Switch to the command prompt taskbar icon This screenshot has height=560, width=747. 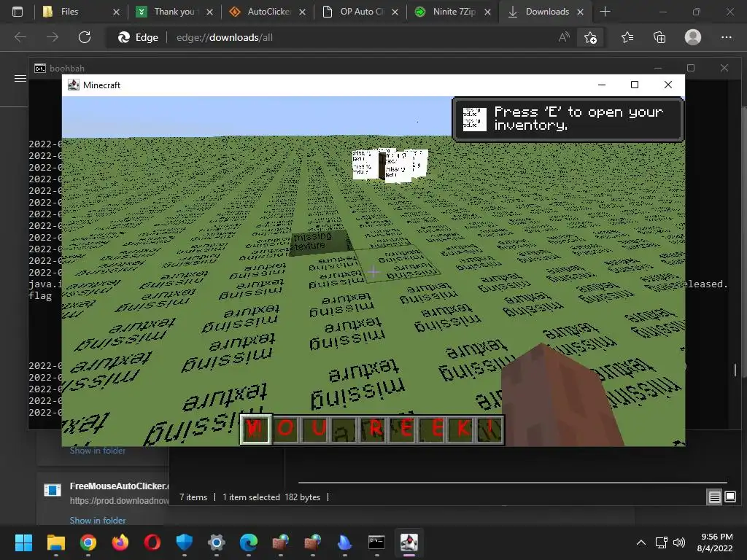[376, 542]
